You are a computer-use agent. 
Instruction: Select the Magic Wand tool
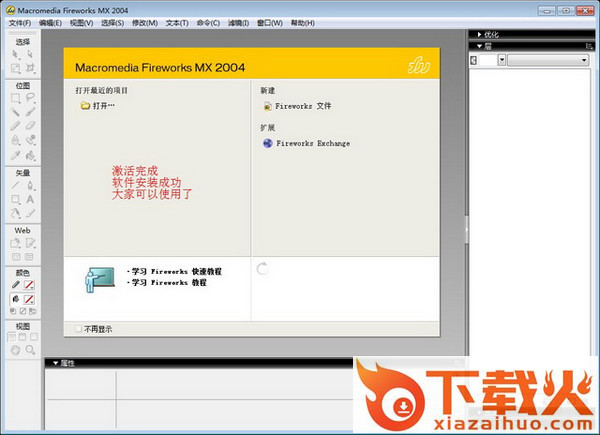coord(15,112)
